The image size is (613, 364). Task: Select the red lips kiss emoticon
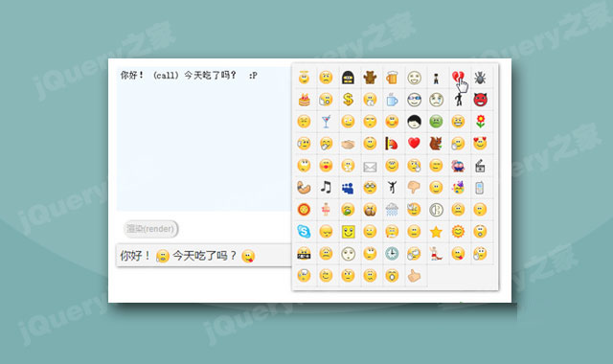(326, 166)
